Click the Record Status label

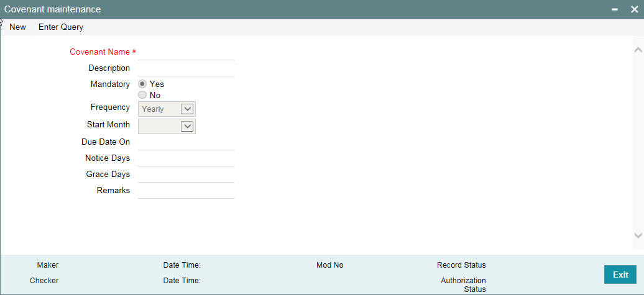tap(461, 265)
